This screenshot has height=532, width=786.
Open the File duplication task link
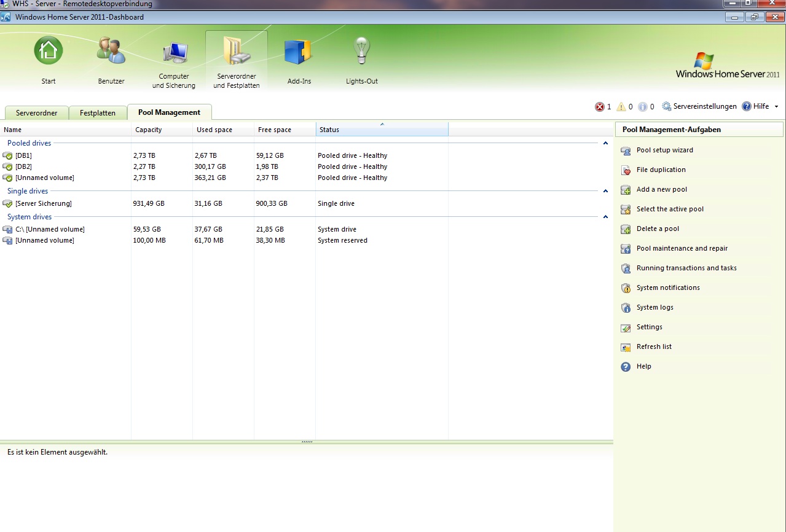(x=661, y=170)
